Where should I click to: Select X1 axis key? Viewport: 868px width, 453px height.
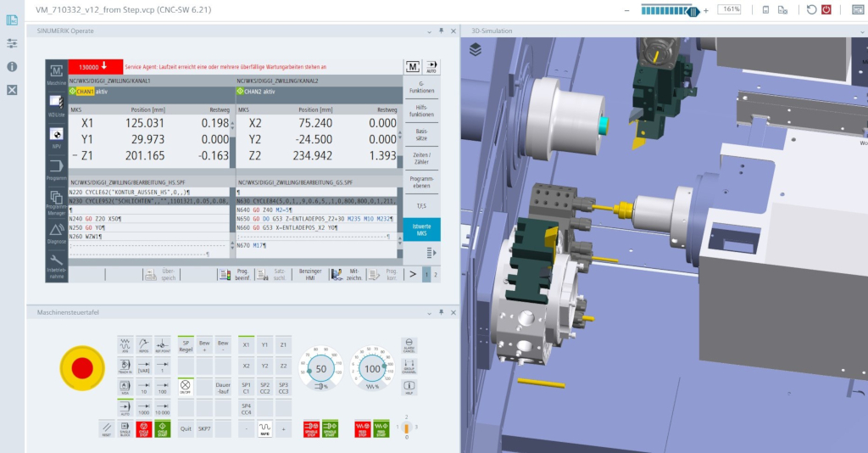pos(246,345)
